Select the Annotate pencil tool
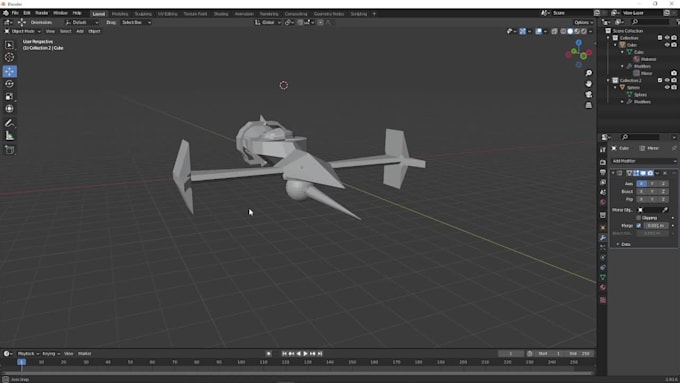 pyautogui.click(x=9, y=123)
